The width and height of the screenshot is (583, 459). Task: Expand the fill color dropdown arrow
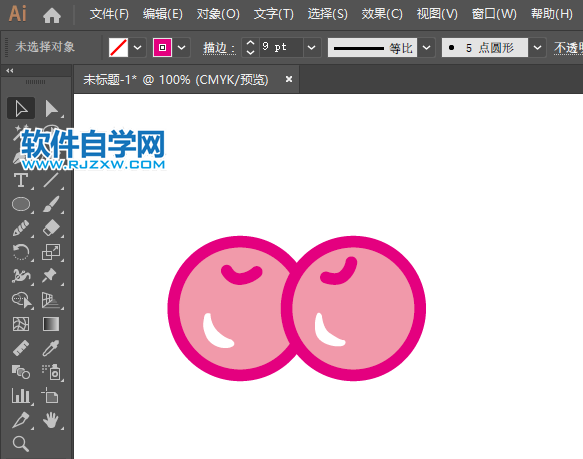[138, 48]
